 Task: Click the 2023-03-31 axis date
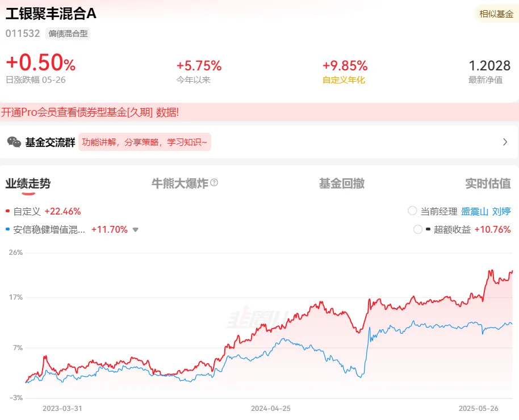click(x=62, y=409)
